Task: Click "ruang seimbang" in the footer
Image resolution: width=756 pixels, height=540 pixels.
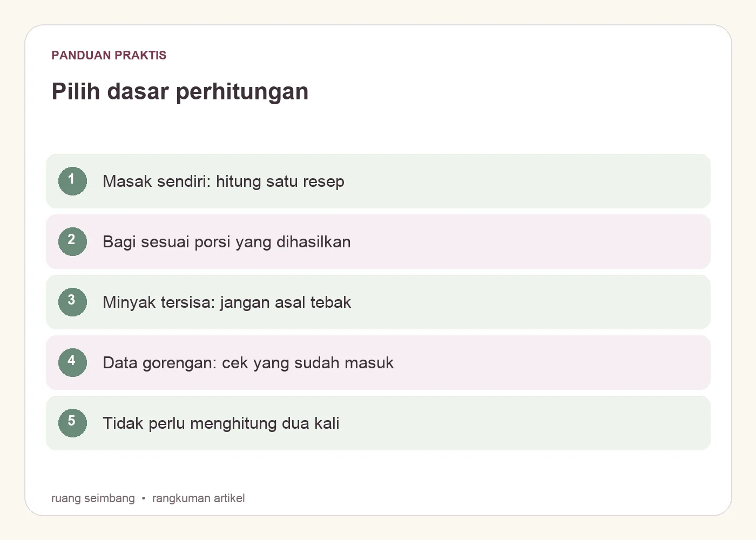Action: (x=93, y=498)
